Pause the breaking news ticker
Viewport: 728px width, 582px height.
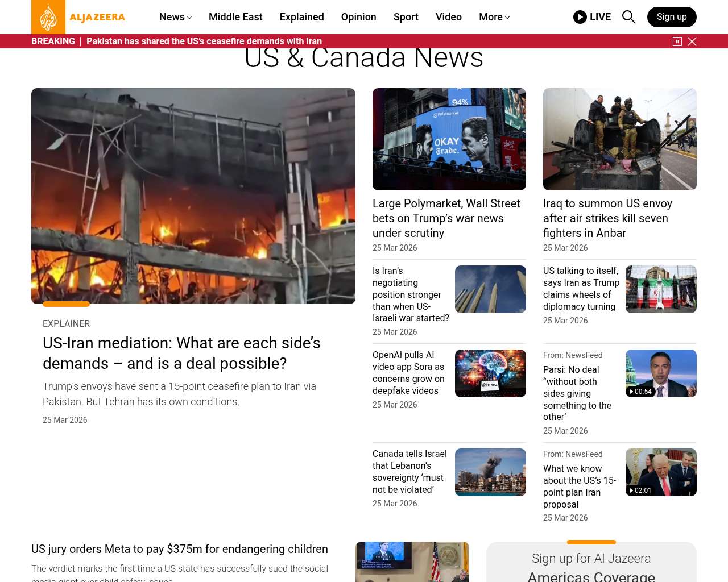(677, 41)
